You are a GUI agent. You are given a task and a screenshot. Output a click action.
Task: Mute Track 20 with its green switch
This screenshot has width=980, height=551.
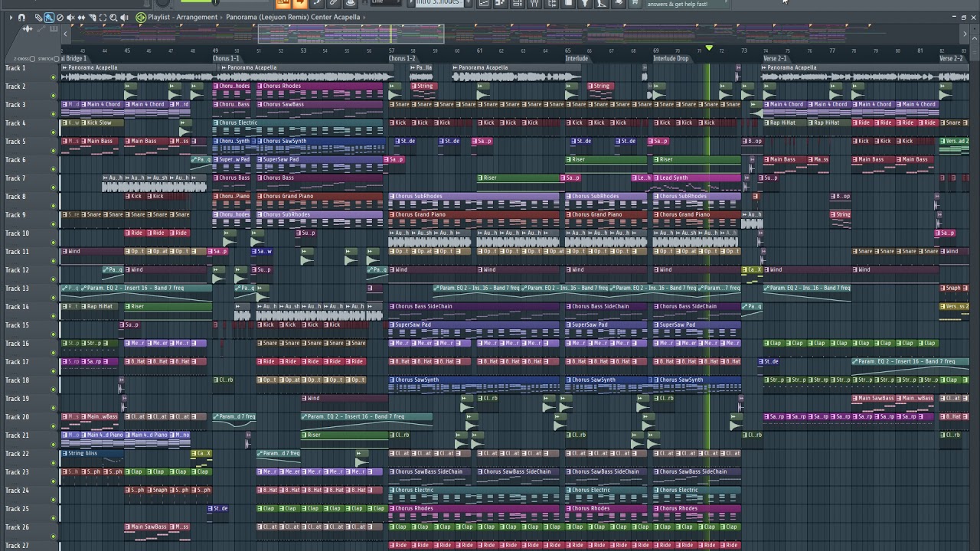tap(53, 426)
